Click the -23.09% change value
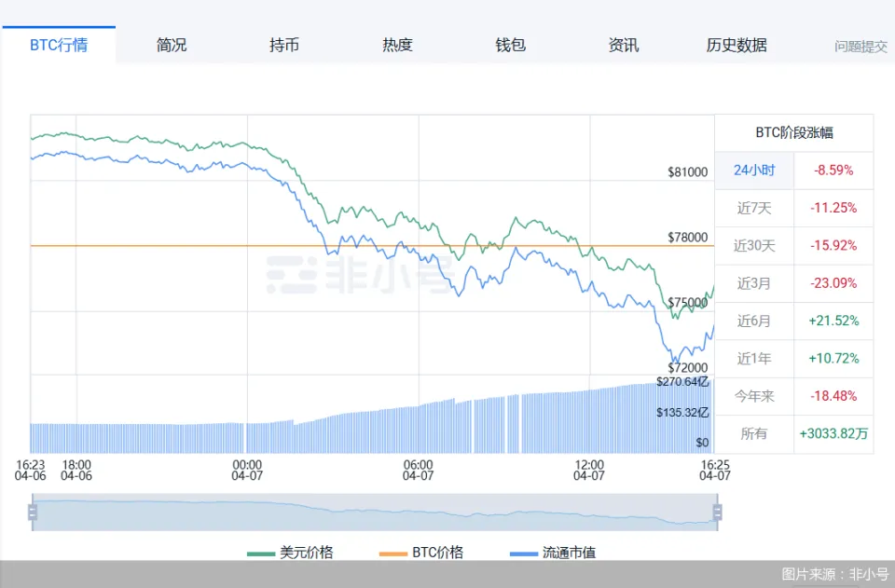Image resolution: width=895 pixels, height=588 pixels. point(833,283)
